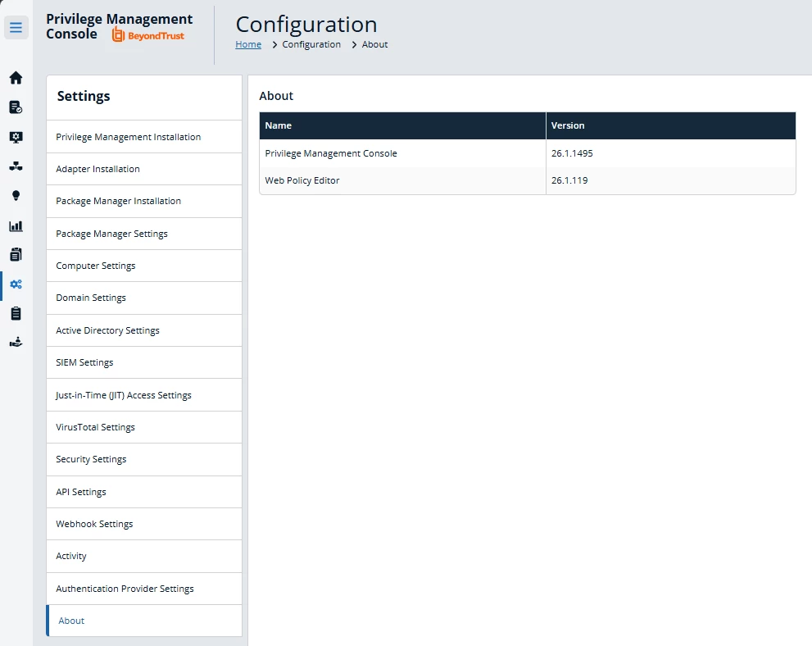Click the Privilege Management Console title
The width and height of the screenshot is (812, 646).
[x=119, y=26]
